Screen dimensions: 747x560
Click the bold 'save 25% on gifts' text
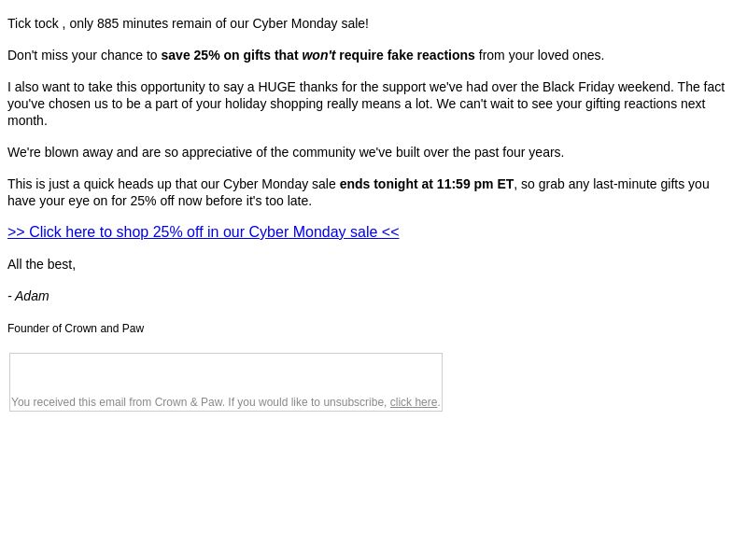pos(230,55)
